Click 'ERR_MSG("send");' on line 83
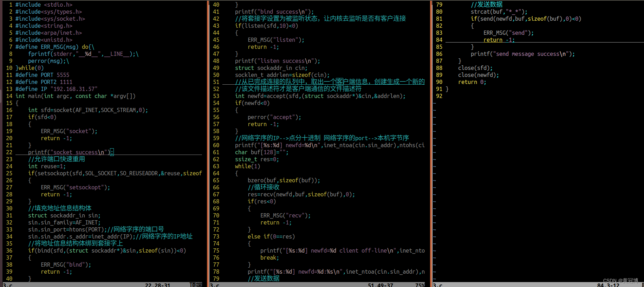Screen dimensions: 644x287 [509, 33]
